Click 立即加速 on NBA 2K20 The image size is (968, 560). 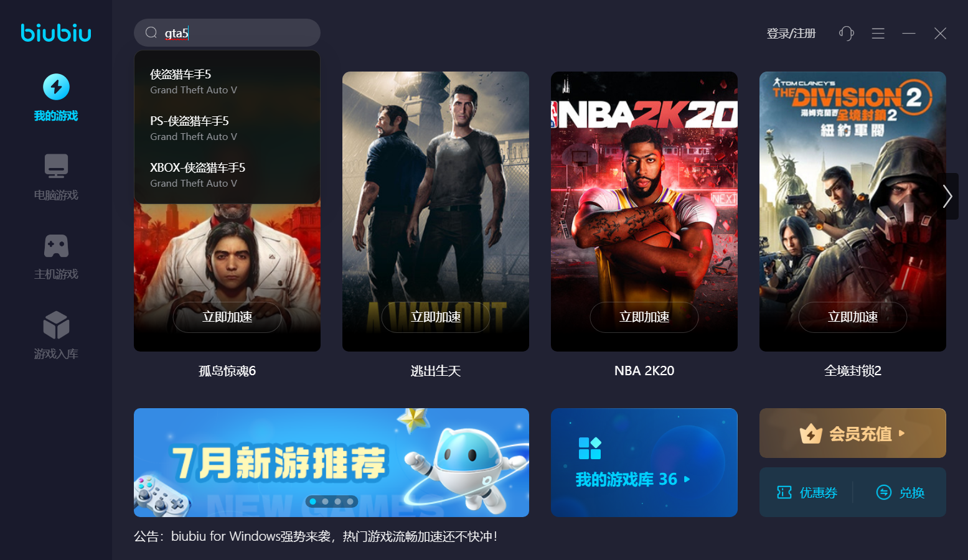point(644,317)
